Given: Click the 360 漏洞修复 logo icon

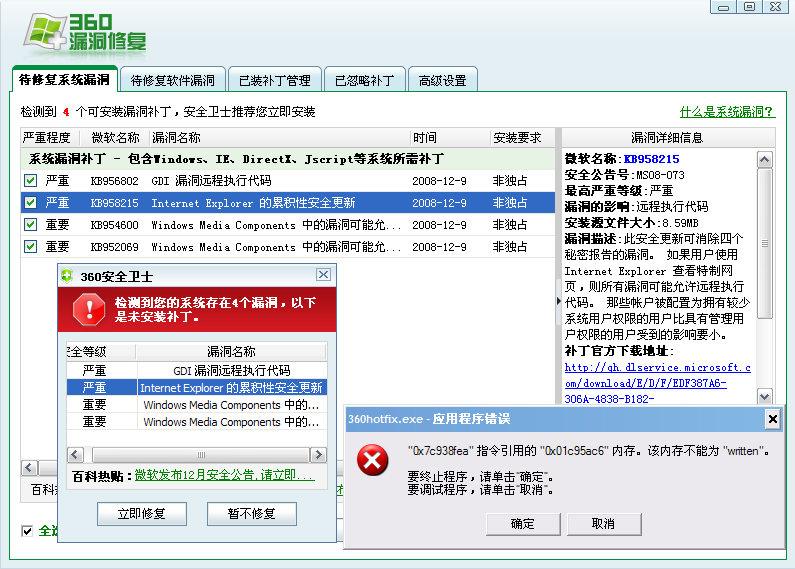Looking at the screenshot, I should tap(46, 32).
